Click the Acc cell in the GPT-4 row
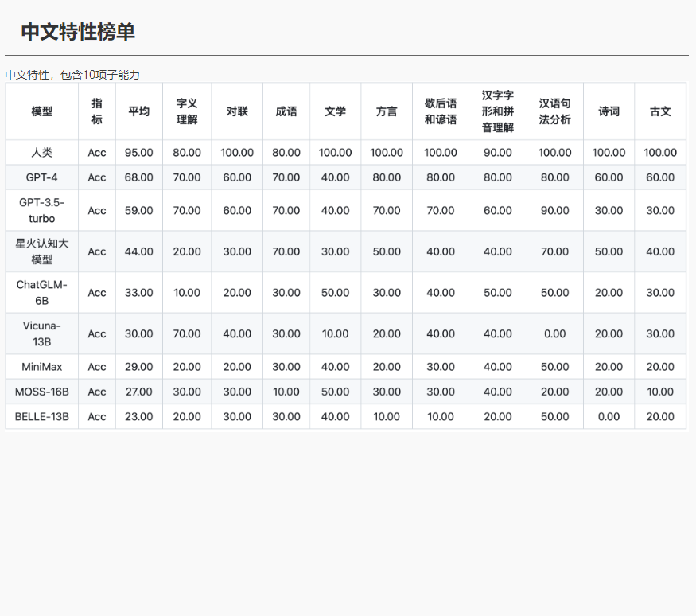Viewport: 696px width, 616px height. pos(97,177)
